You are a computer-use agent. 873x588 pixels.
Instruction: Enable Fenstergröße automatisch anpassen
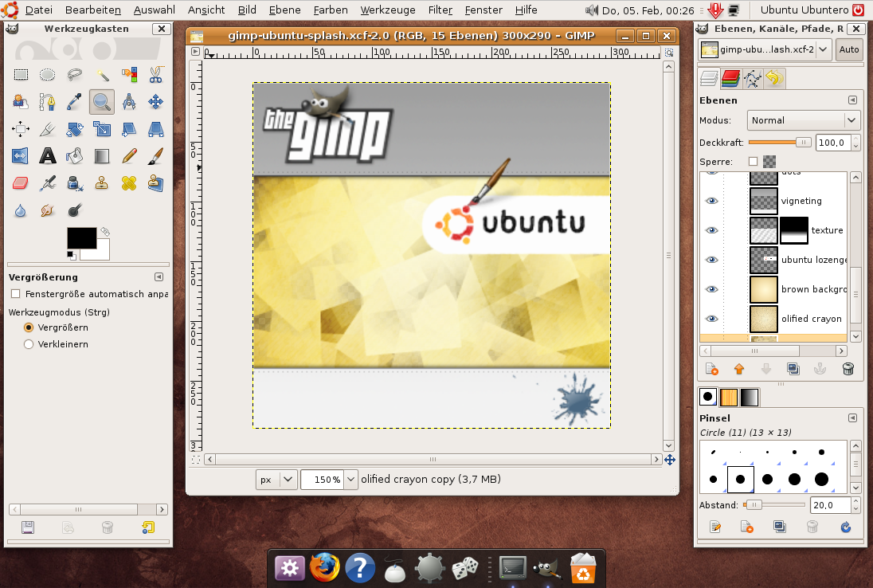14,294
